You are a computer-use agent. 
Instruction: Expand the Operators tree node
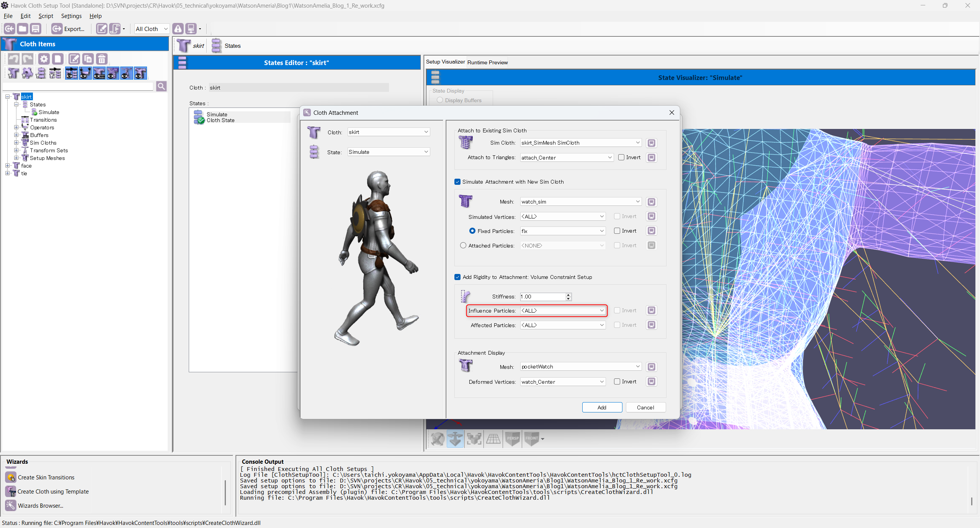click(x=16, y=127)
